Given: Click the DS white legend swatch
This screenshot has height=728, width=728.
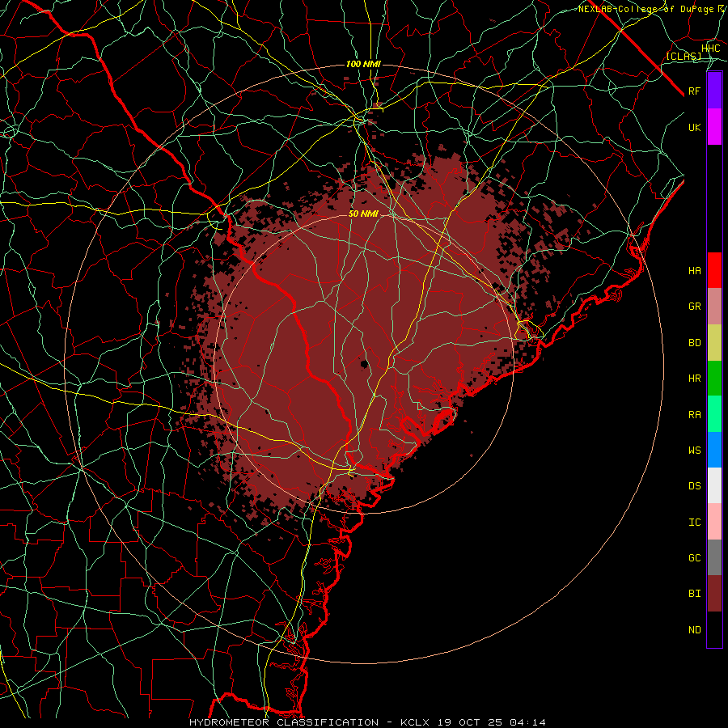Looking at the screenshot, I should (714, 485).
